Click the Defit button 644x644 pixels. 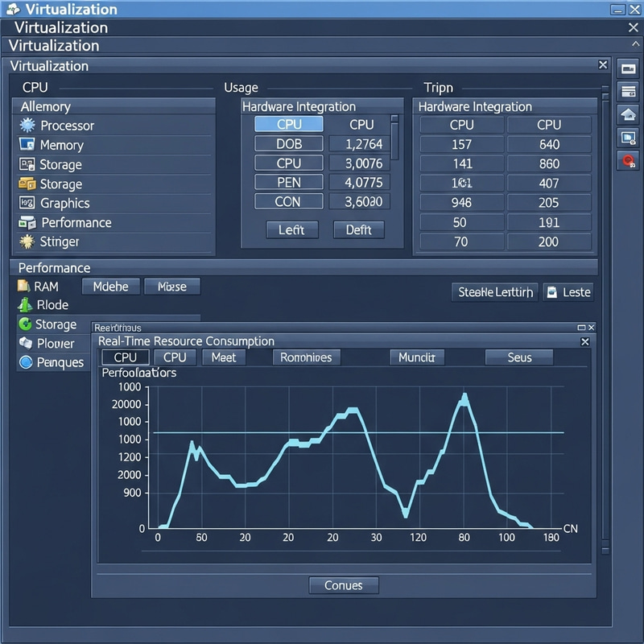click(x=358, y=230)
